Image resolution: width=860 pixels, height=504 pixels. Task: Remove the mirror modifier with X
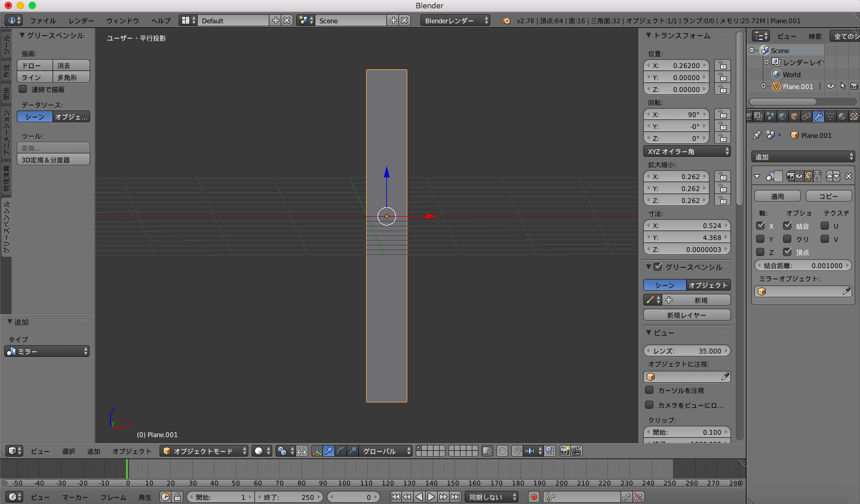(848, 176)
